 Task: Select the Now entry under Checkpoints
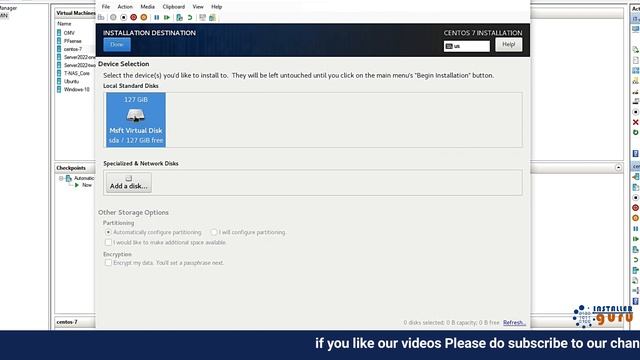[x=87, y=185]
